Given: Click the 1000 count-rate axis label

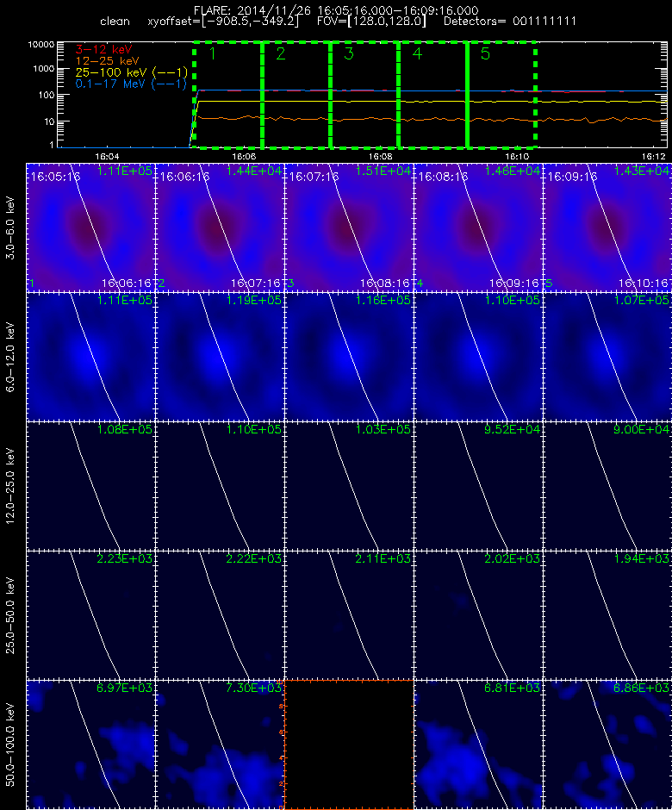Looking at the screenshot, I should point(44,69).
